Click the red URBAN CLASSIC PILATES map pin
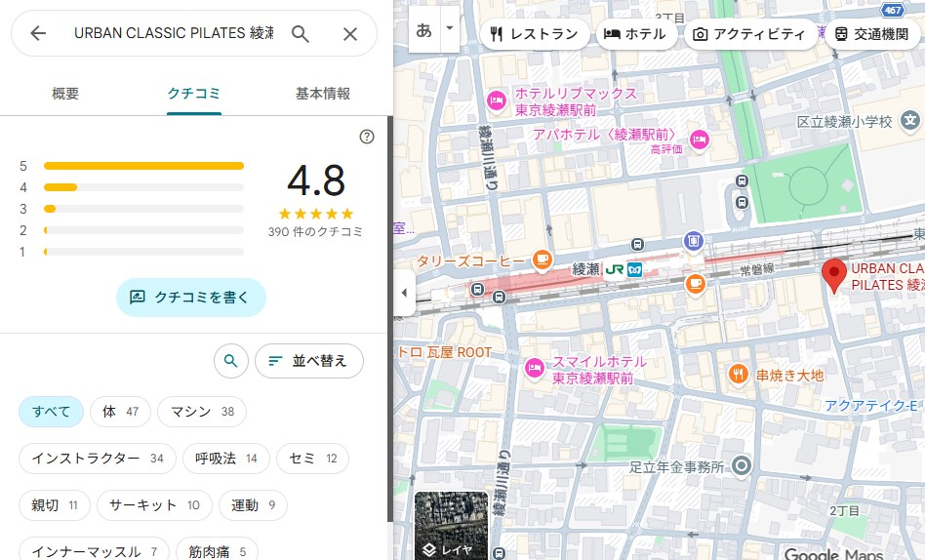This screenshot has height=560, width=925. (x=833, y=276)
